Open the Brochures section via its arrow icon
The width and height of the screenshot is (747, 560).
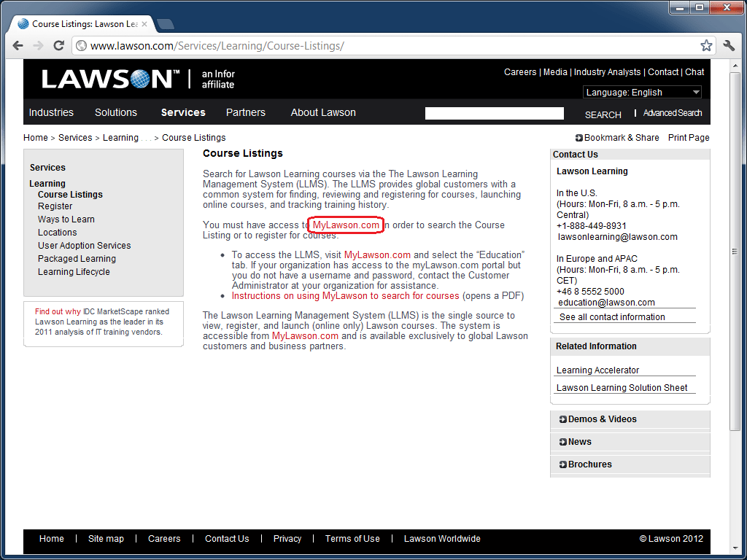pos(562,464)
